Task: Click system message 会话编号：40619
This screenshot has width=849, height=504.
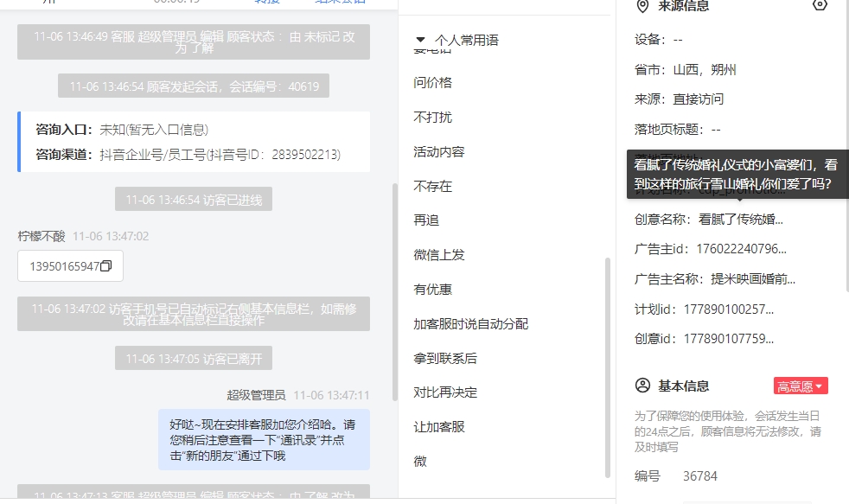Action: [x=194, y=86]
